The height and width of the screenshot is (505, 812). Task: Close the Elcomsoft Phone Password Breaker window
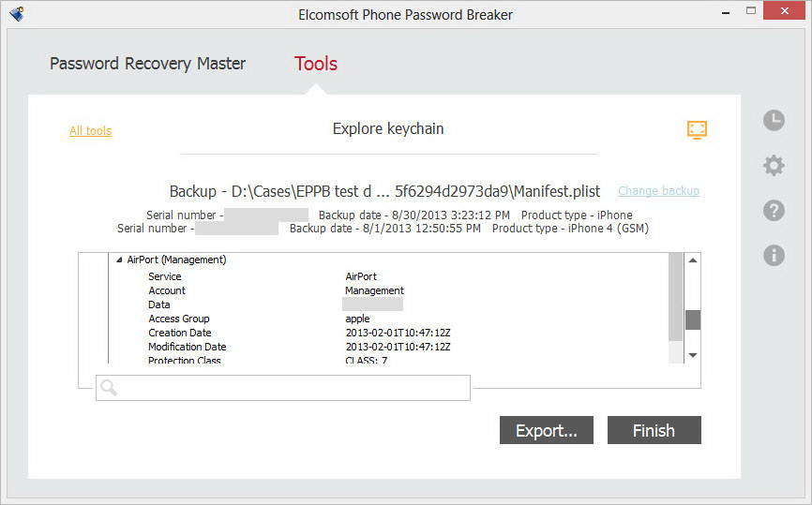click(784, 10)
